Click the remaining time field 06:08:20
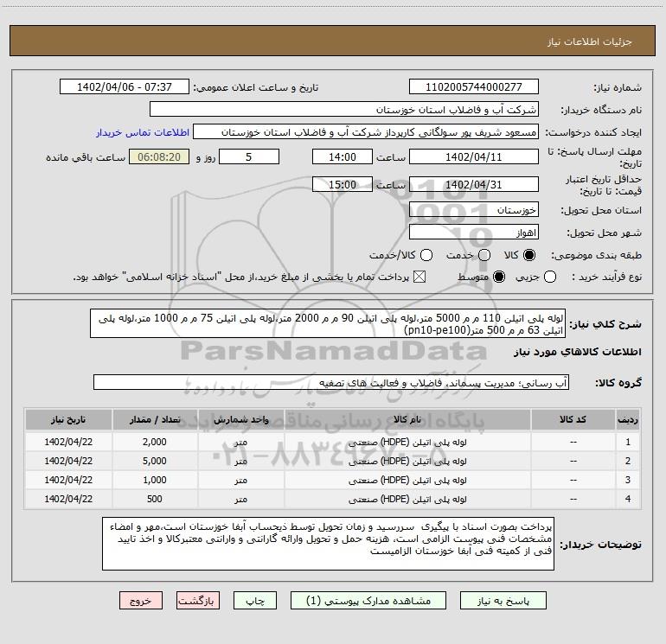The width and height of the screenshot is (666, 644). click(159, 156)
